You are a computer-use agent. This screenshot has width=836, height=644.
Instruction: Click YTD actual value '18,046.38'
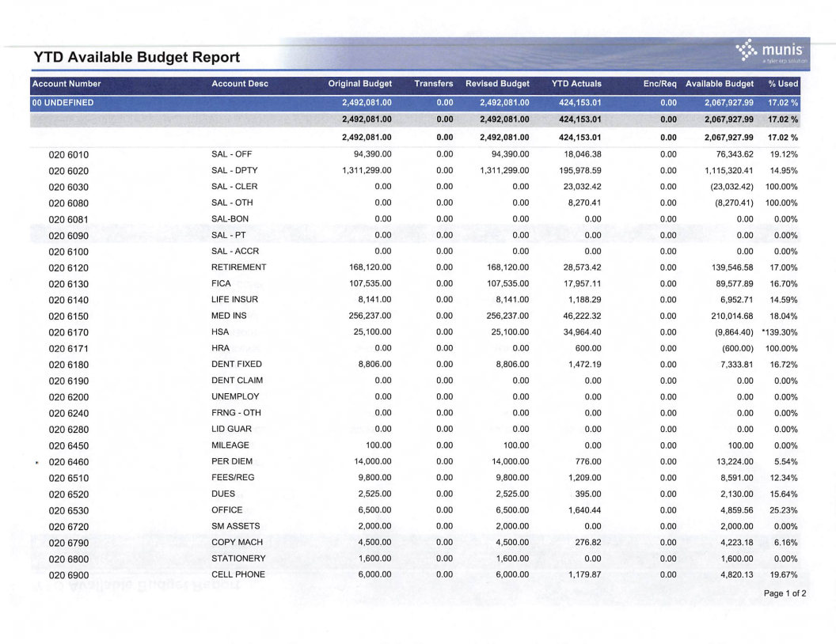point(582,154)
